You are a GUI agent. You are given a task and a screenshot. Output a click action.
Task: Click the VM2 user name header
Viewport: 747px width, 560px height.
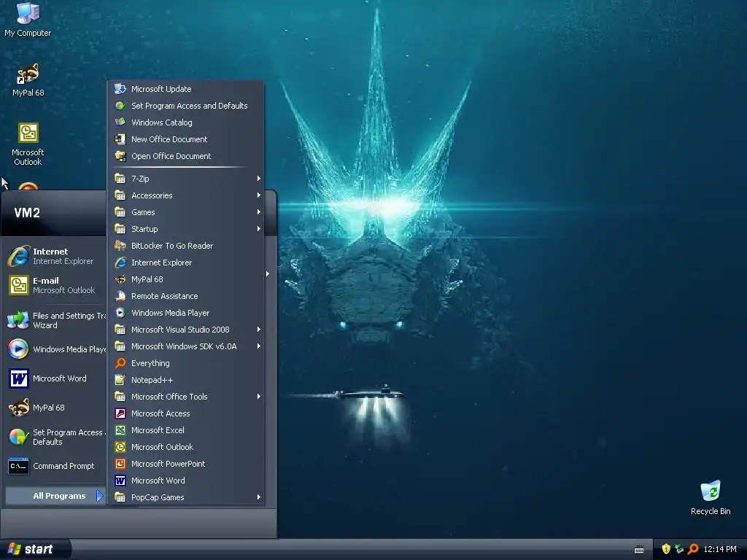point(27,213)
